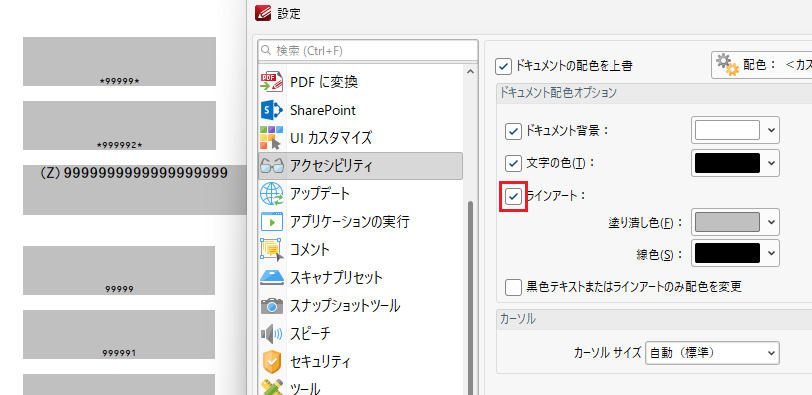812x395 pixels.
Task: Click the アプリケーションの実行 play icon
Action: pos(271,222)
